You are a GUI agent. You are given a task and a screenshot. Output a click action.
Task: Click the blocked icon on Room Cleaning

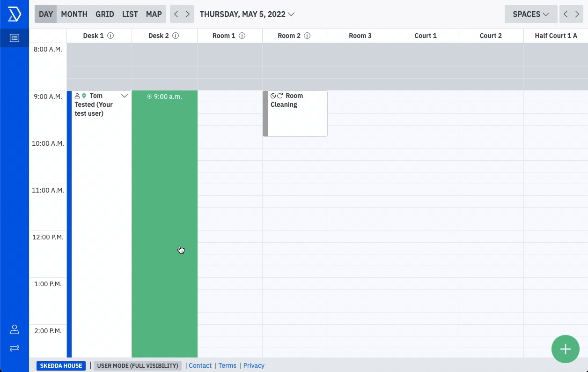273,96
